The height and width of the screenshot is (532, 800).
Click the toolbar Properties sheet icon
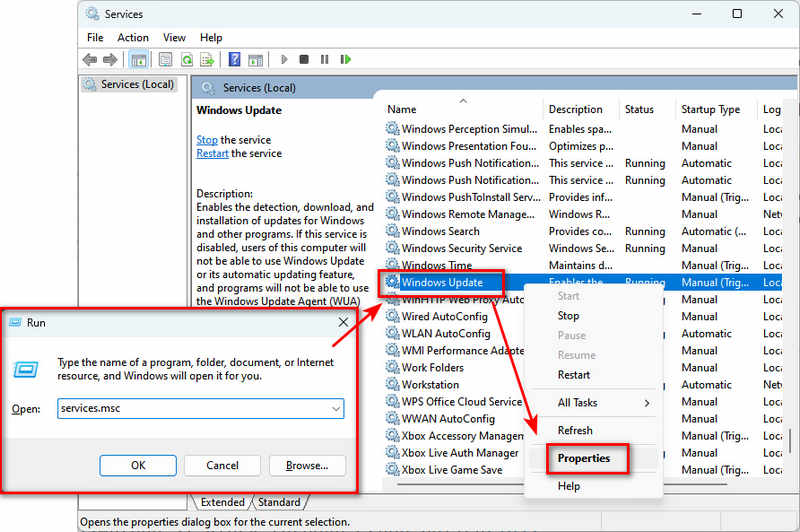[165, 60]
